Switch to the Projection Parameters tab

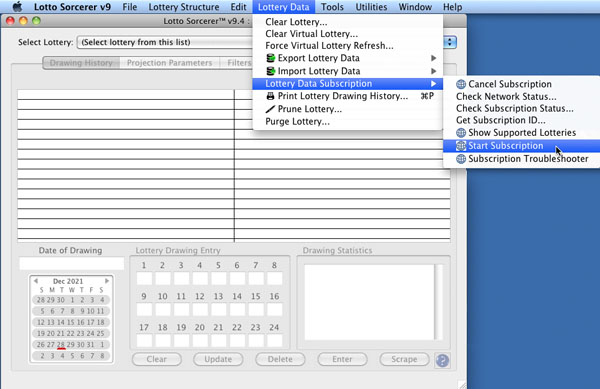[170, 63]
